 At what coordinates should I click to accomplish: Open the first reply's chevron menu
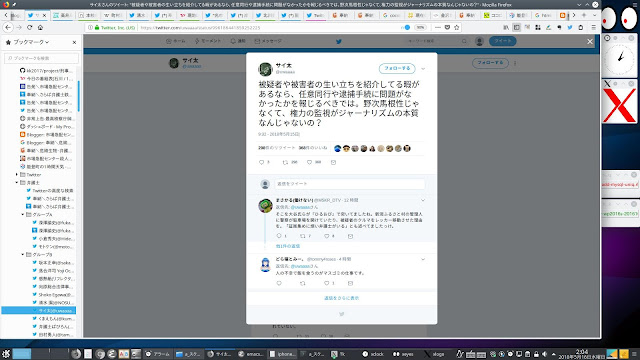tap(423, 200)
